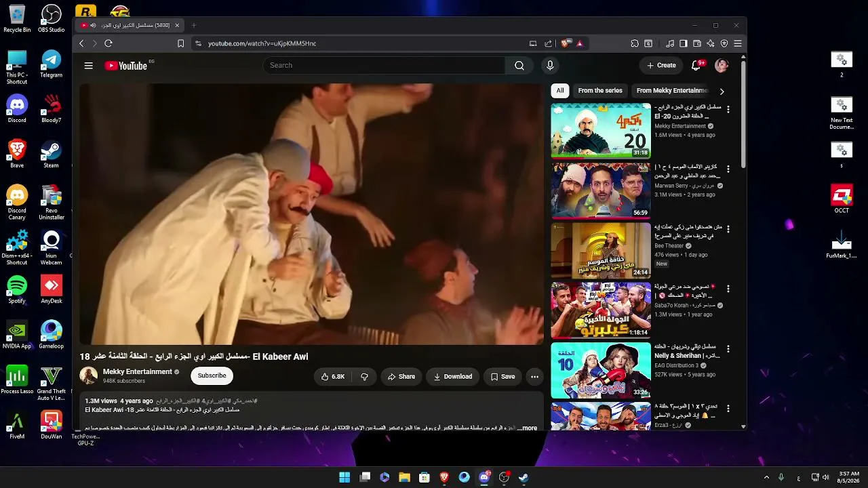The image size is (868, 488).
Task: Open the Saba7o Korah video title
Action: pyautogui.click(x=686, y=291)
